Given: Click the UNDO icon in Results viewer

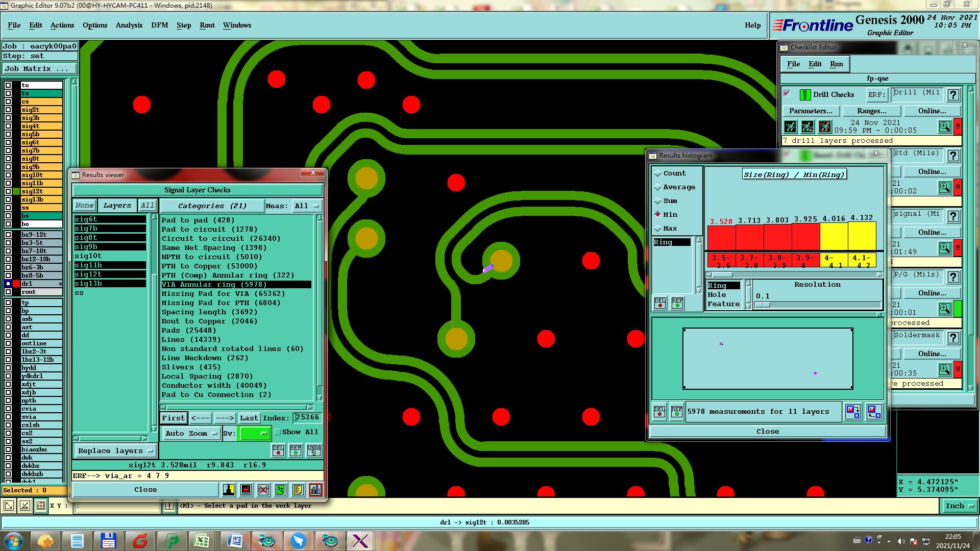Looking at the screenshot, I should click(x=313, y=450).
